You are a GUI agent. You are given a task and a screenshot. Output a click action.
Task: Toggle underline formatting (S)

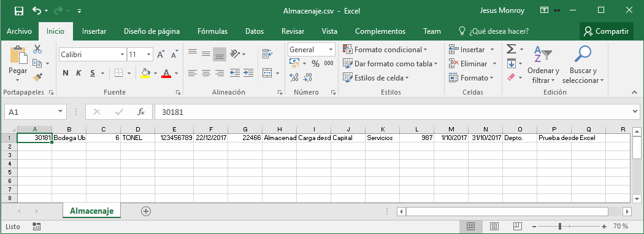click(x=93, y=73)
